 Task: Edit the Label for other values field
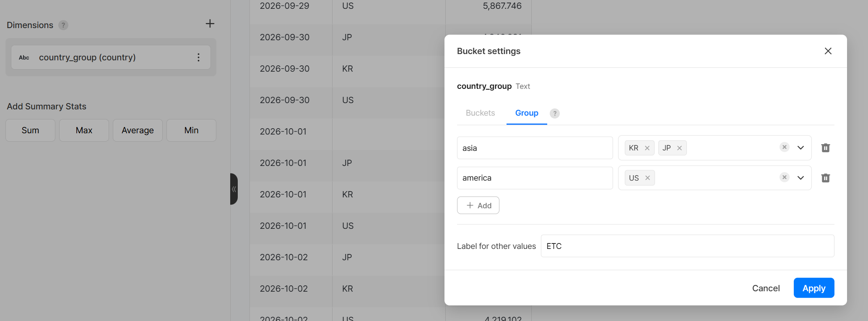(x=687, y=246)
